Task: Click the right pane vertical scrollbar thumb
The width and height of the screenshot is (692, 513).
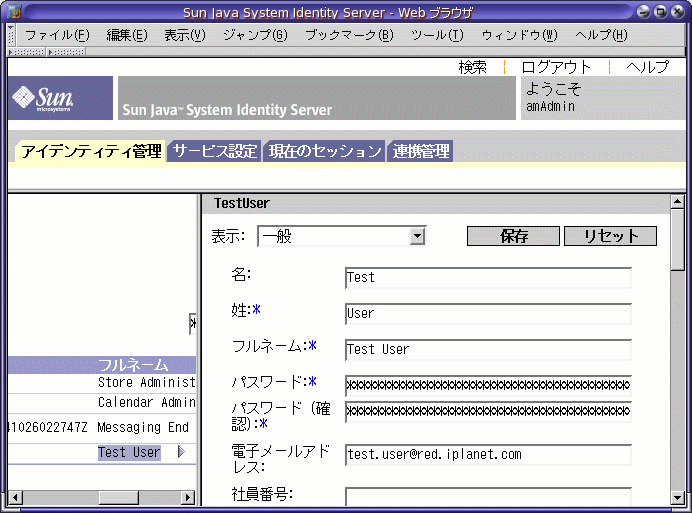Action: pos(677,240)
